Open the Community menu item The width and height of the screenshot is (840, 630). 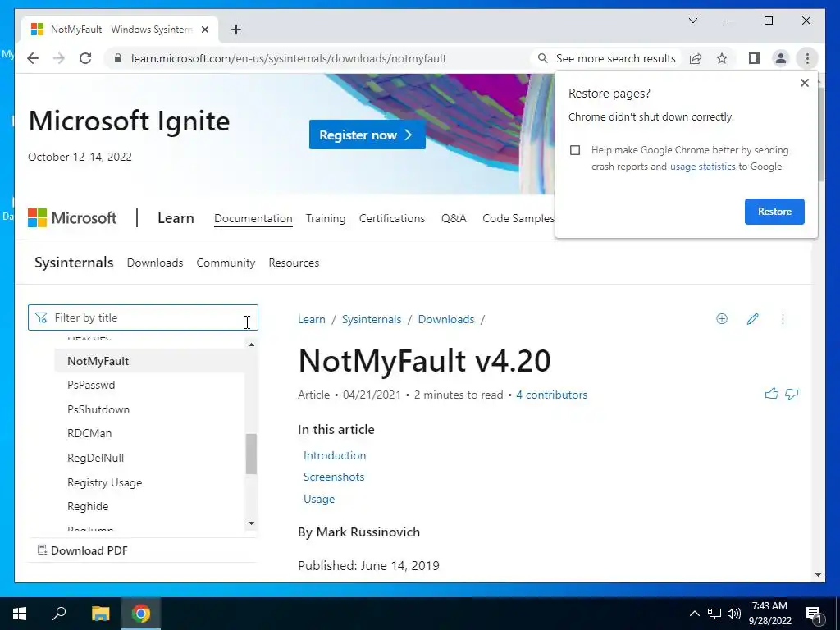226,263
